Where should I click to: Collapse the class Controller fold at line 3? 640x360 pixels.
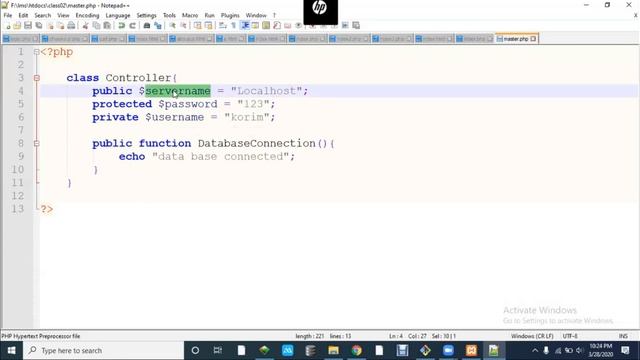(37, 78)
